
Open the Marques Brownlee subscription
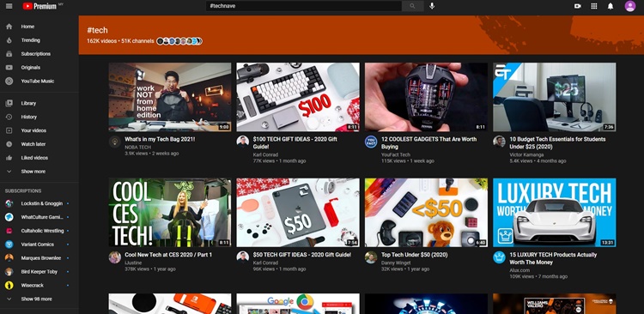[39, 258]
